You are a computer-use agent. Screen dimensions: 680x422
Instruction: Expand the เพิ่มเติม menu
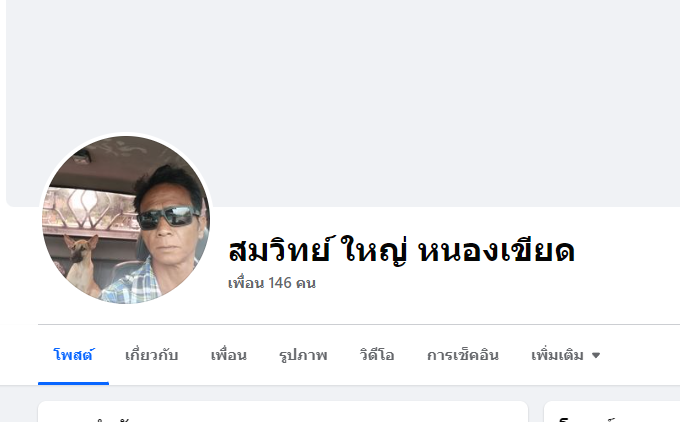pos(566,355)
